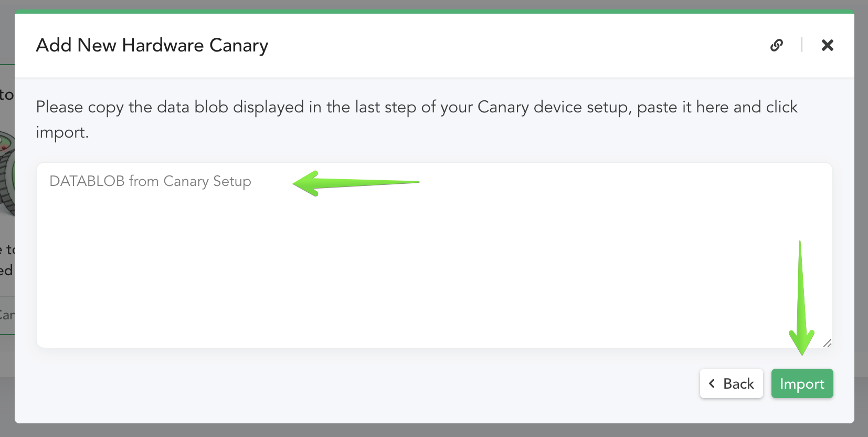Click the Add New Hardware Canary title
This screenshot has height=437, width=868.
pos(152,45)
